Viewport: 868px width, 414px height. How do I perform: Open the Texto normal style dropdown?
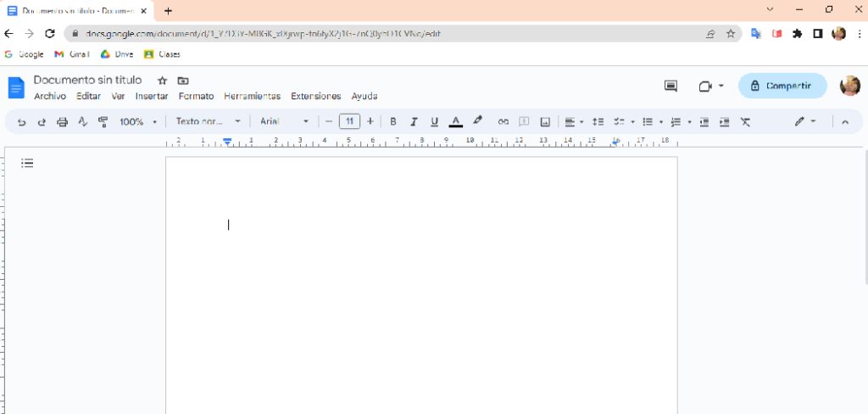pos(209,121)
